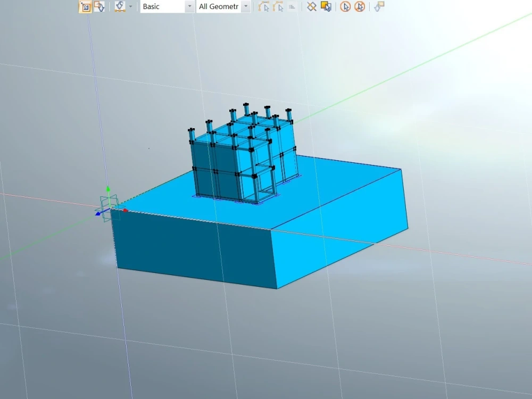Expand the chain tool's dropdown arrow
Viewport: 532px width, 399px height.
[x=130, y=6]
